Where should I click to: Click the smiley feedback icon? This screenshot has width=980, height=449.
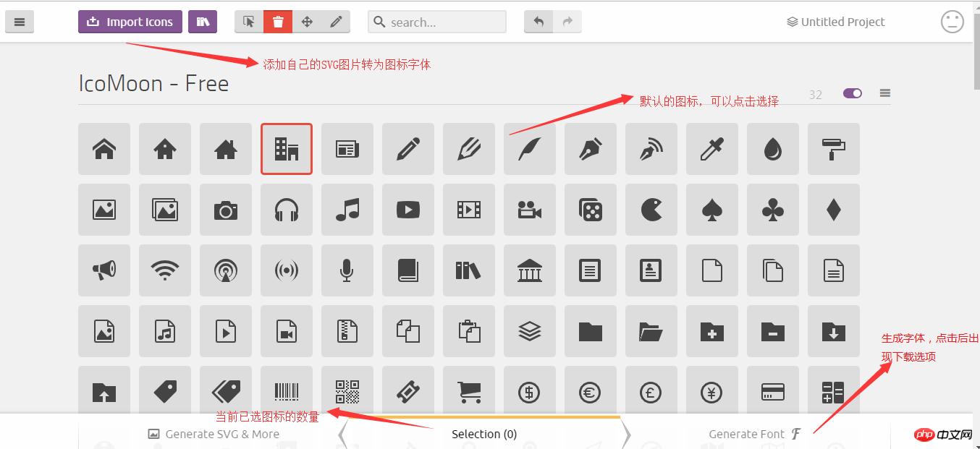[952, 22]
